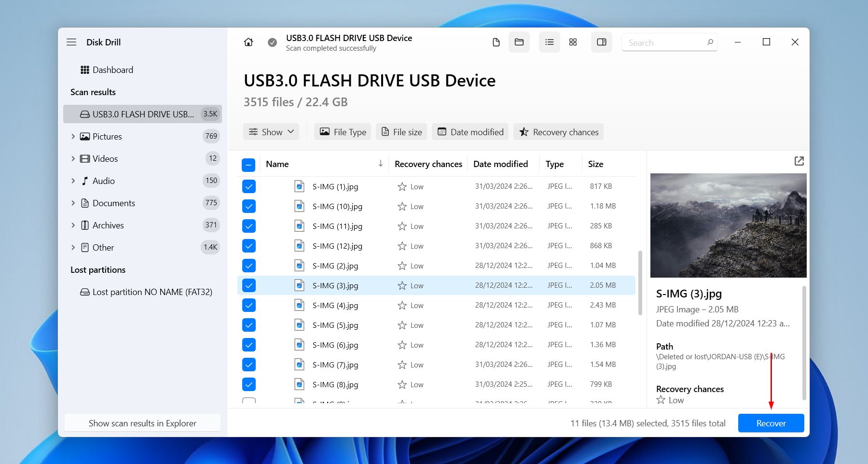Select the folder view icon
The image size is (868, 464).
519,42
